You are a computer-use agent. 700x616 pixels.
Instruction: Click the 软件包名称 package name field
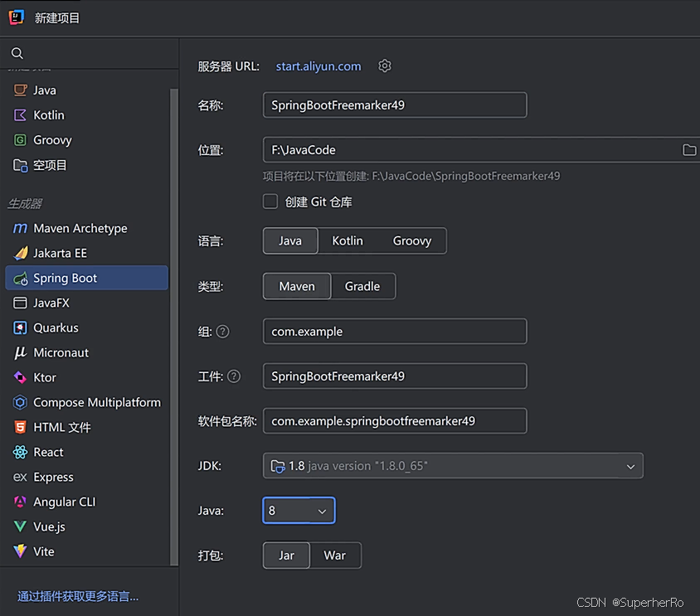tap(395, 421)
